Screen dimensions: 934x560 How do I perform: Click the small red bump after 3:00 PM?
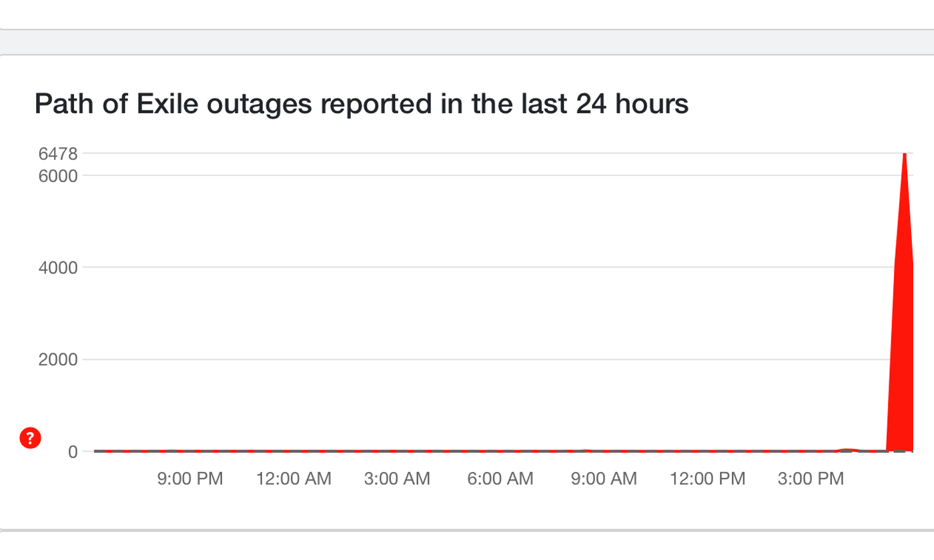coord(849,450)
